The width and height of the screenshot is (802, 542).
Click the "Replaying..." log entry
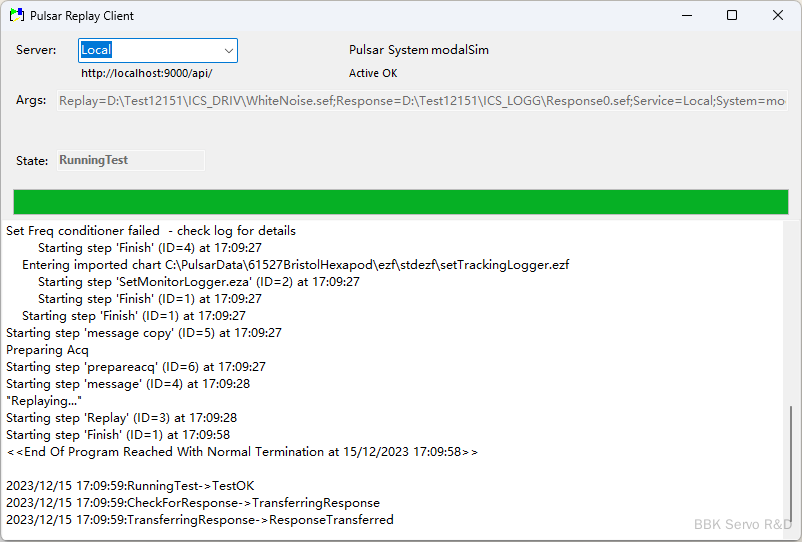(x=44, y=401)
